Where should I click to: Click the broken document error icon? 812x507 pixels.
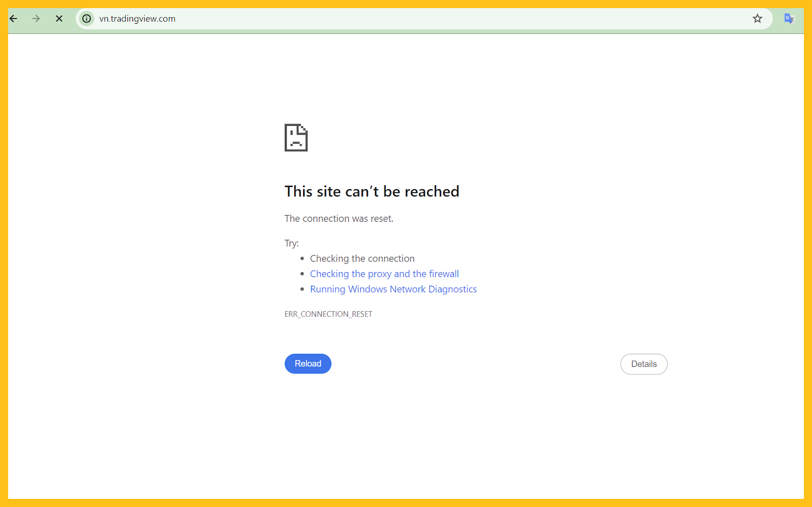click(x=296, y=137)
